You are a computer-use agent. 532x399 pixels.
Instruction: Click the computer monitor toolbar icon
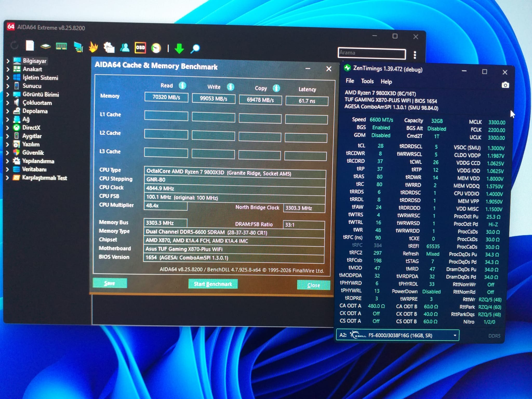point(78,47)
